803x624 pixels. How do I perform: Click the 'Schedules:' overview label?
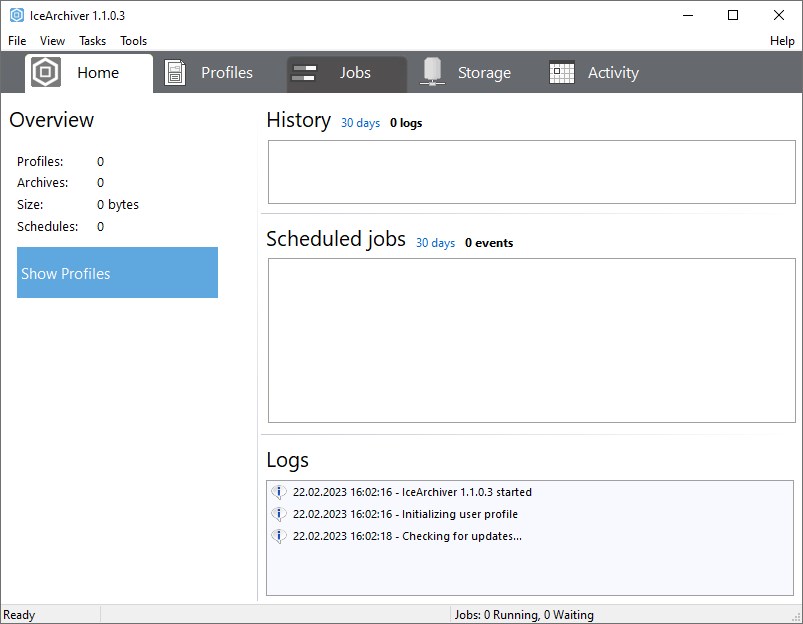[48, 226]
